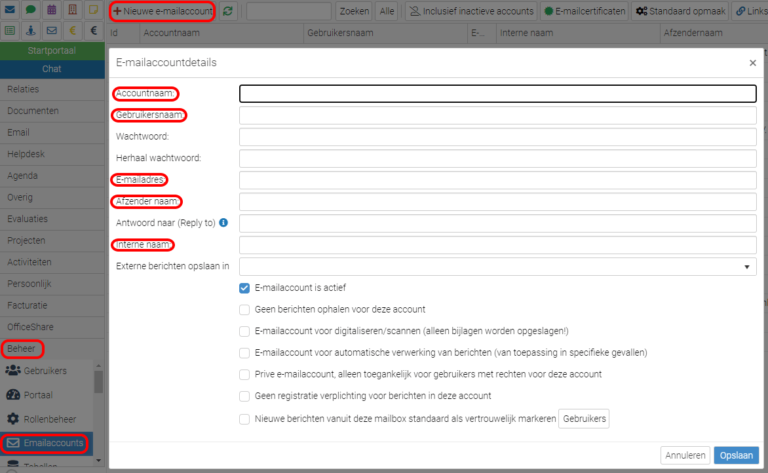Focus the Accountnaam input field
Screen dimensions: 768x473
(x=498, y=94)
